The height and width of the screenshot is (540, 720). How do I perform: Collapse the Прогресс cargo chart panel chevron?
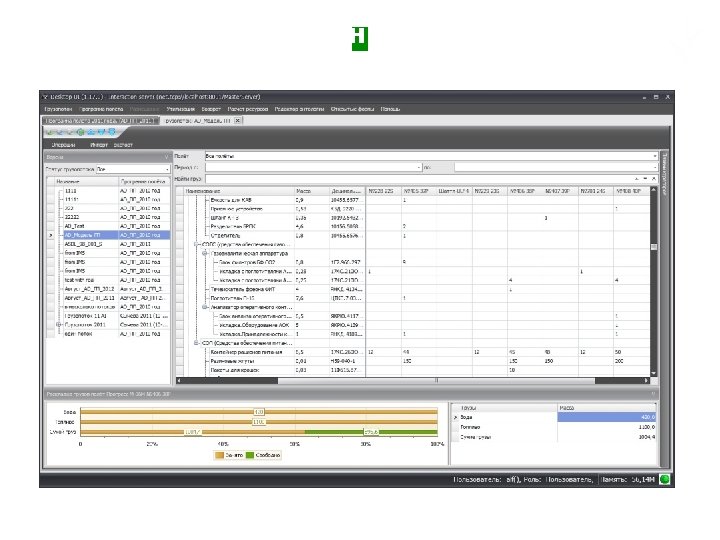(x=653, y=394)
